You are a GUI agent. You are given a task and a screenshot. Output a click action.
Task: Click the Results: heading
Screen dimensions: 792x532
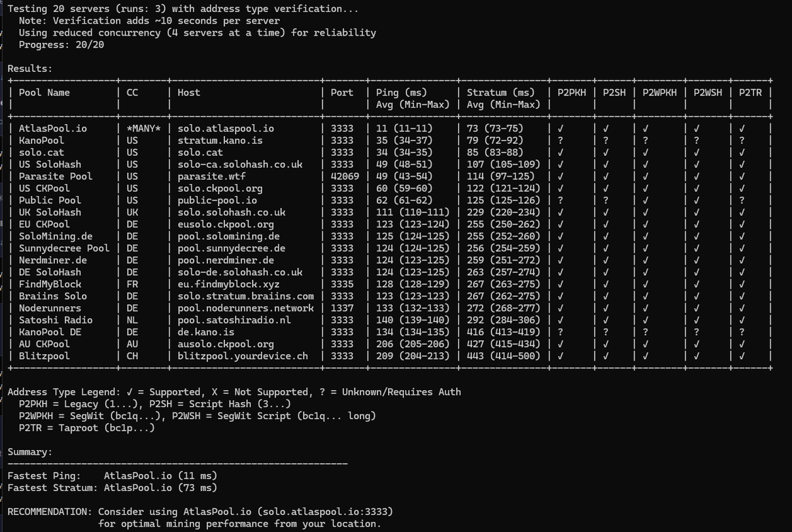point(30,69)
